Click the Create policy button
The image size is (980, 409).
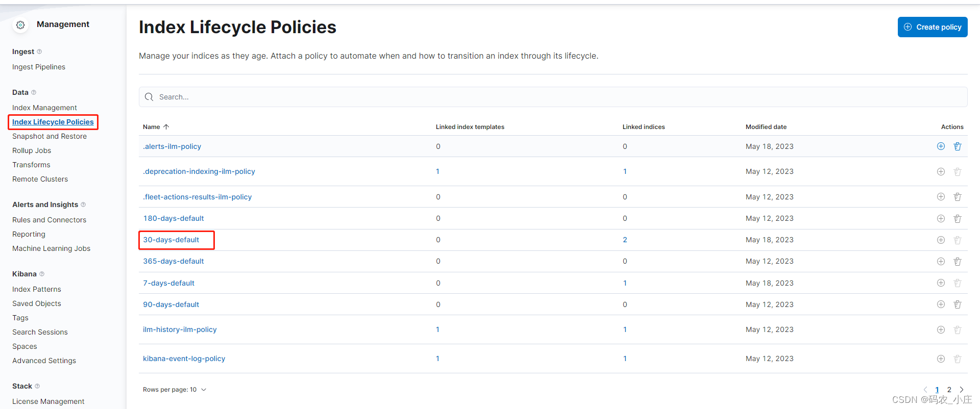point(933,27)
